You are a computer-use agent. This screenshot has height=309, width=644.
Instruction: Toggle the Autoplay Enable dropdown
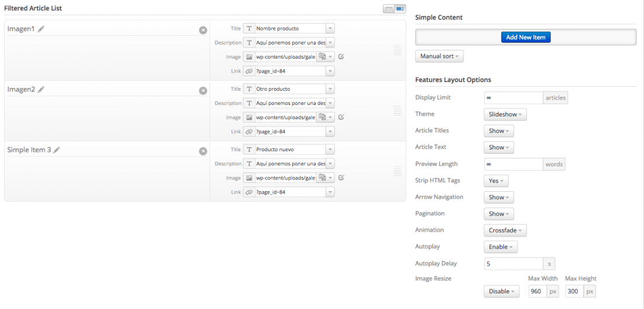pos(501,247)
